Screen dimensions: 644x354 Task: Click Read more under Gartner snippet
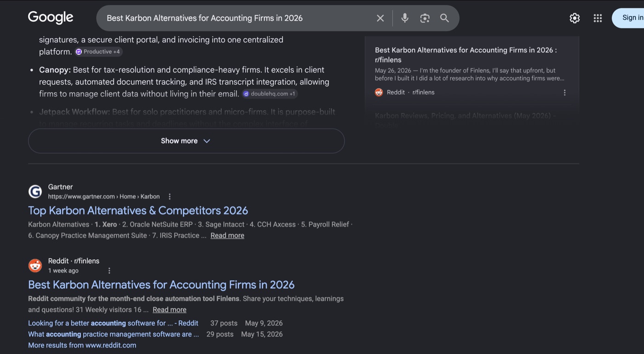(x=227, y=235)
